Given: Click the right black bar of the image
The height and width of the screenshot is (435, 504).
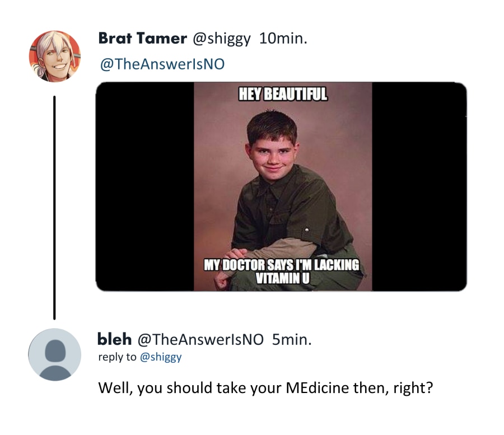Looking at the screenshot, I should [x=419, y=186].
